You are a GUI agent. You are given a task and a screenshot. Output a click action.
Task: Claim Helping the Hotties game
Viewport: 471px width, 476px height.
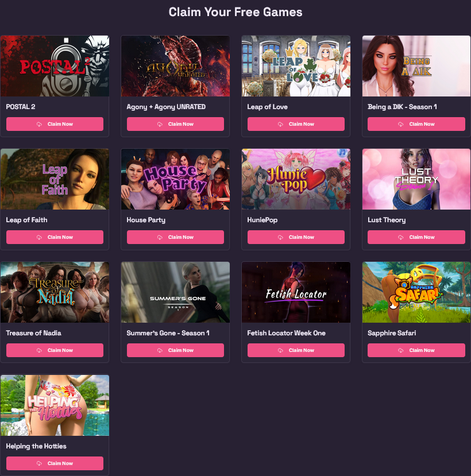55,463
